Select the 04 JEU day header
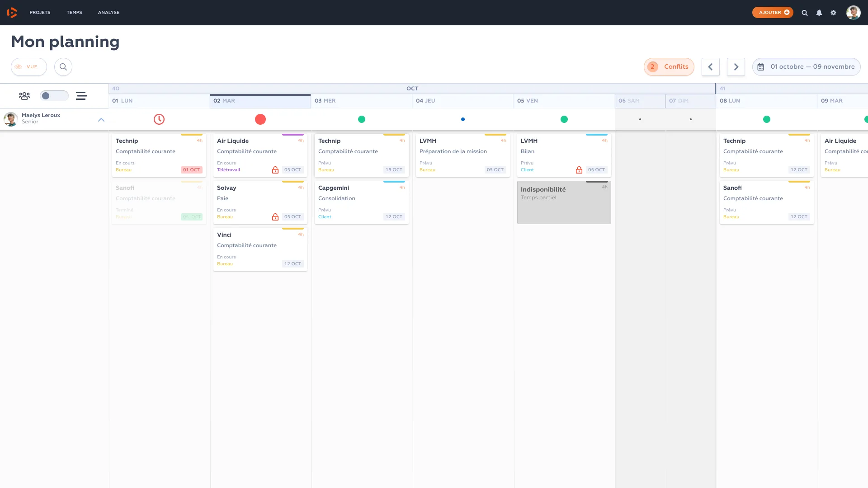 [x=463, y=101]
